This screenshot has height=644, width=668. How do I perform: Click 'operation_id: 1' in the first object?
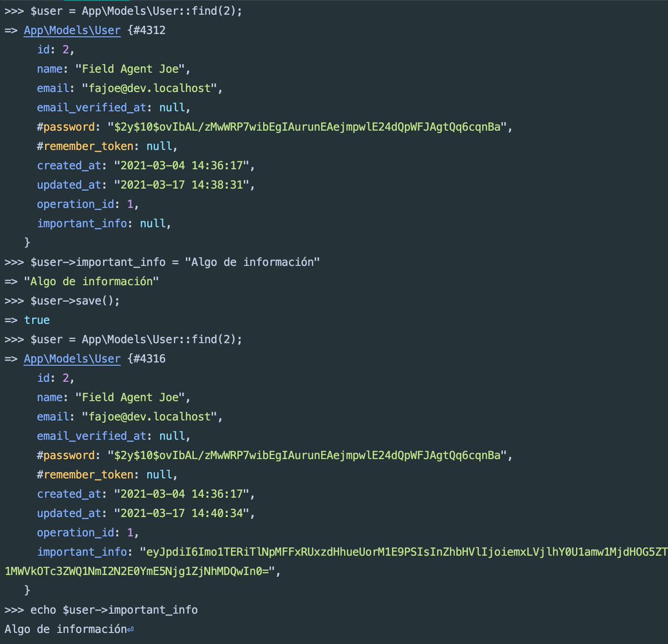tap(88, 204)
